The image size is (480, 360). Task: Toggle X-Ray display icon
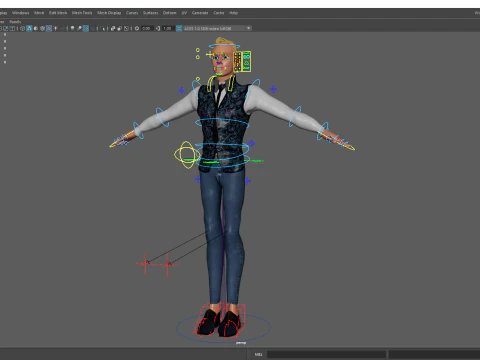tap(113, 28)
